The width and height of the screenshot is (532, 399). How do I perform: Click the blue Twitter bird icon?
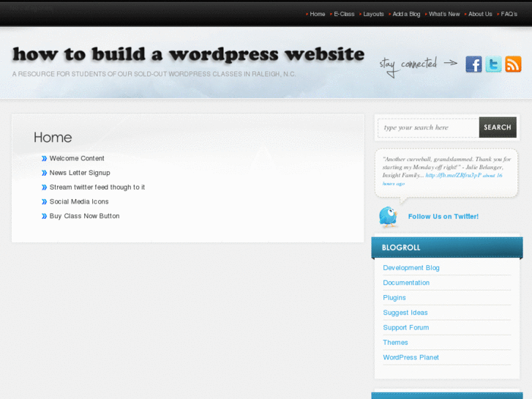pyautogui.click(x=388, y=217)
